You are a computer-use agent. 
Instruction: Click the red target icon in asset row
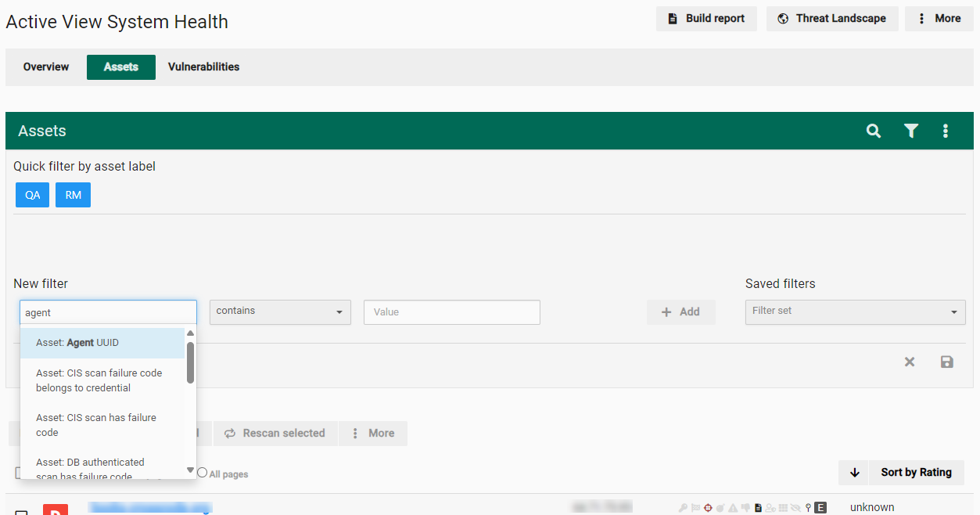click(708, 508)
